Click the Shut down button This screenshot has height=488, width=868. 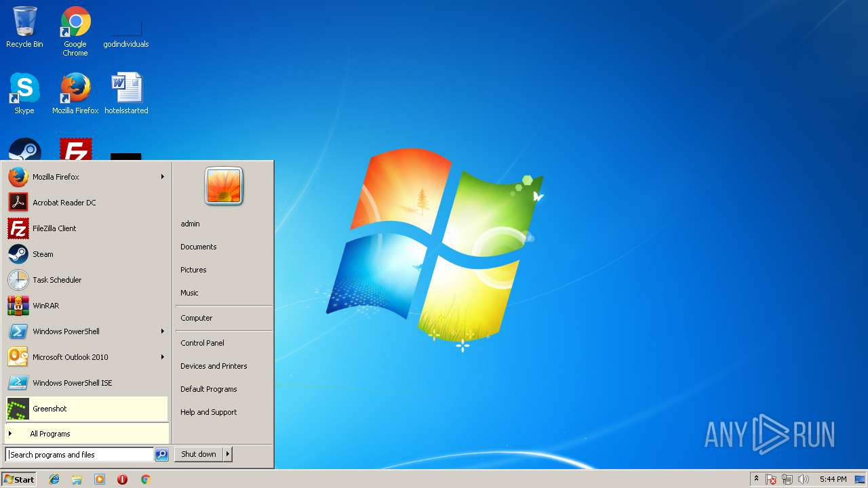pos(199,454)
